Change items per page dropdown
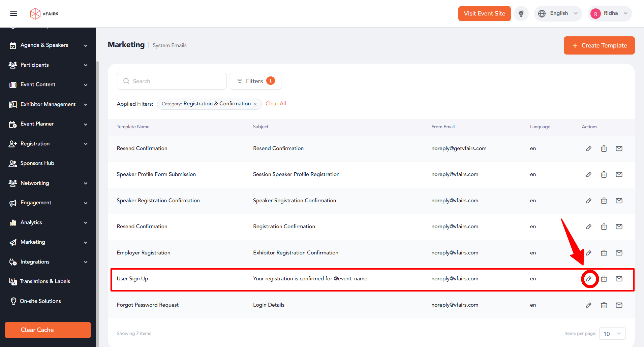The width and height of the screenshot is (644, 347). pos(612,334)
